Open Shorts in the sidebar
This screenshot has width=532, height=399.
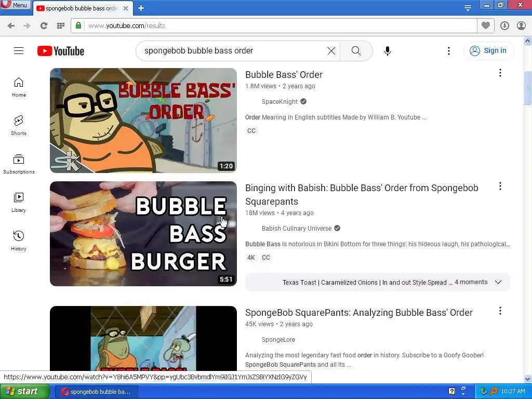[x=19, y=126]
